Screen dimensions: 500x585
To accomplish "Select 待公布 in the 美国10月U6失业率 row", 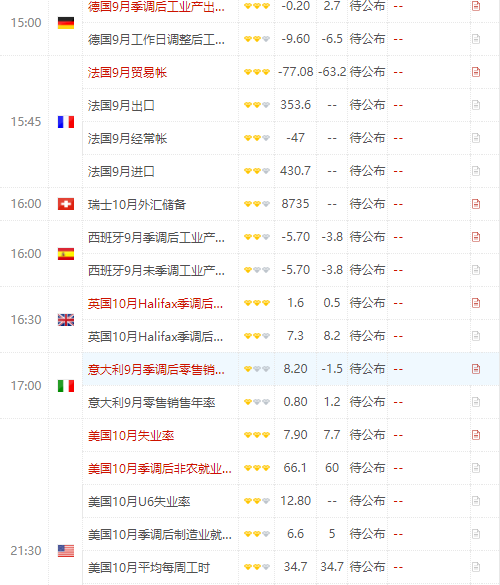I will click(x=367, y=501).
